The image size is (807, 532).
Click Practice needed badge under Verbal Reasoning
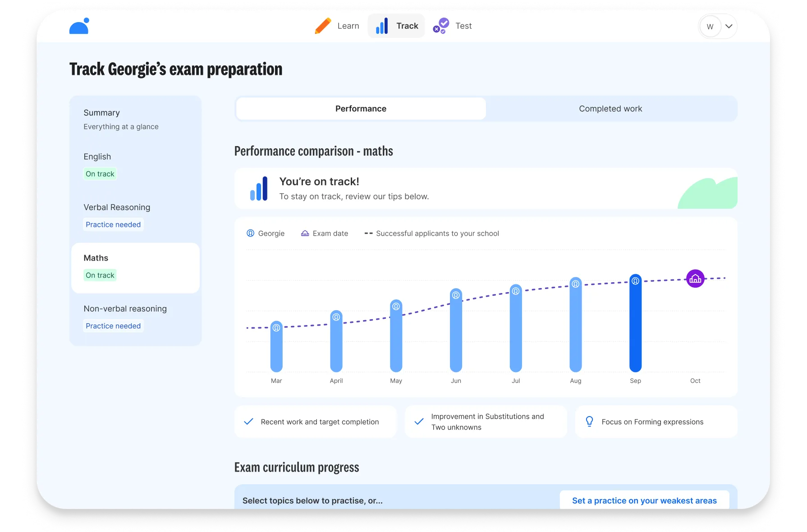pyautogui.click(x=113, y=225)
